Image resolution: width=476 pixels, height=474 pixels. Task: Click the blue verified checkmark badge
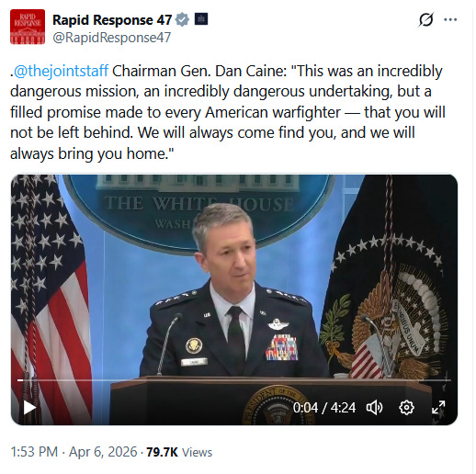pos(182,19)
